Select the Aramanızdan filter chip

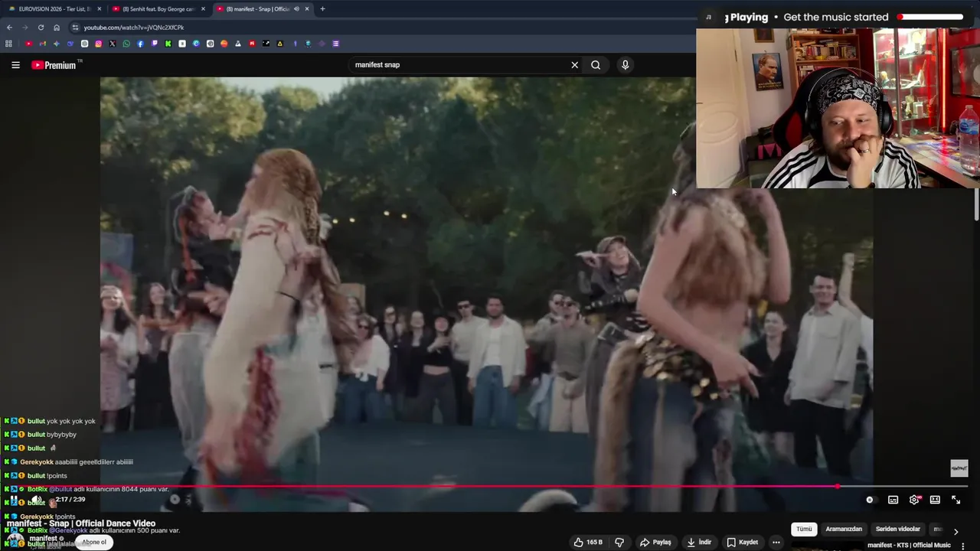(x=844, y=529)
